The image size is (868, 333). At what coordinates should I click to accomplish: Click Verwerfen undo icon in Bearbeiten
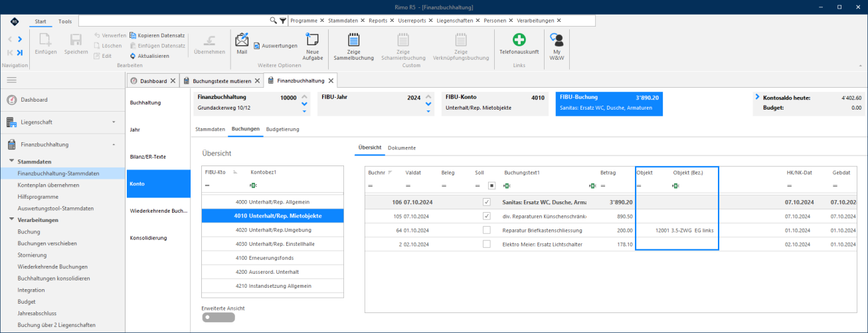(97, 35)
